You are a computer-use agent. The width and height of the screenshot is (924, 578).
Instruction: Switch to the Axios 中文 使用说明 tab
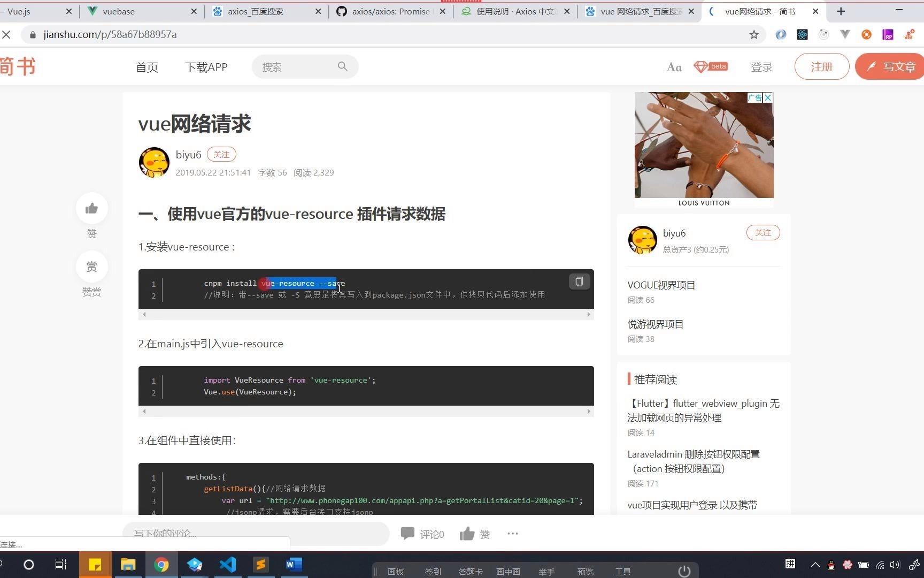(516, 11)
